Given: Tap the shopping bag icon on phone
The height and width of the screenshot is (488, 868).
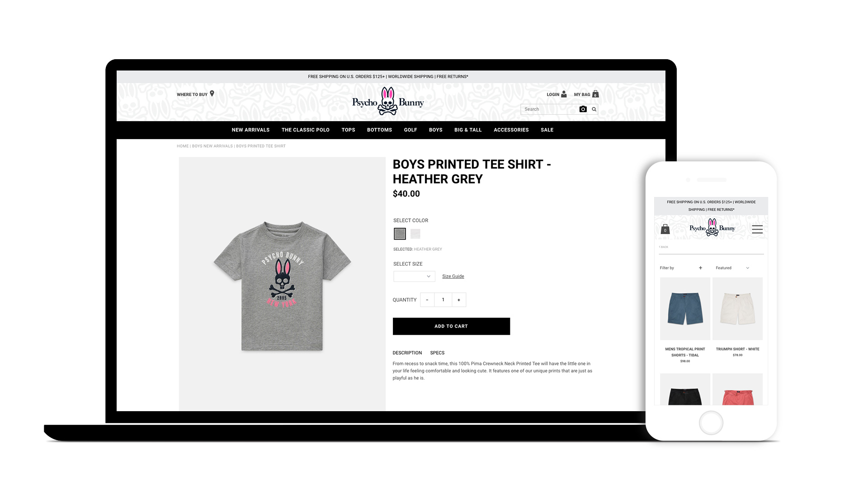Looking at the screenshot, I should point(665,229).
